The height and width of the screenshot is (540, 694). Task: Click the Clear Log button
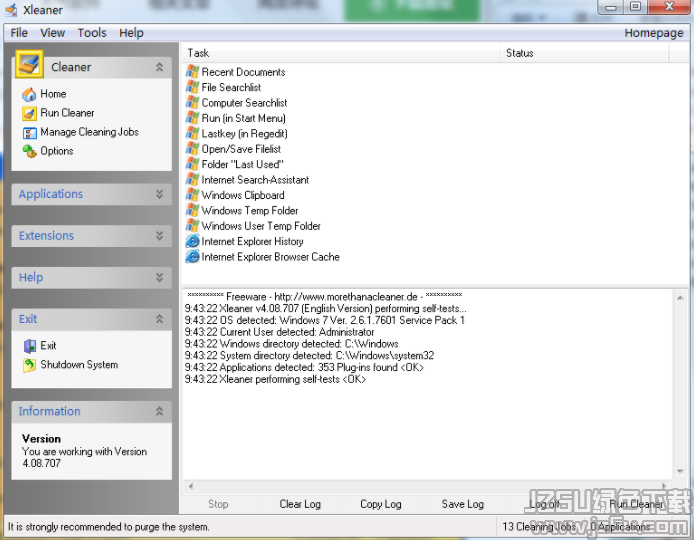[x=300, y=504]
